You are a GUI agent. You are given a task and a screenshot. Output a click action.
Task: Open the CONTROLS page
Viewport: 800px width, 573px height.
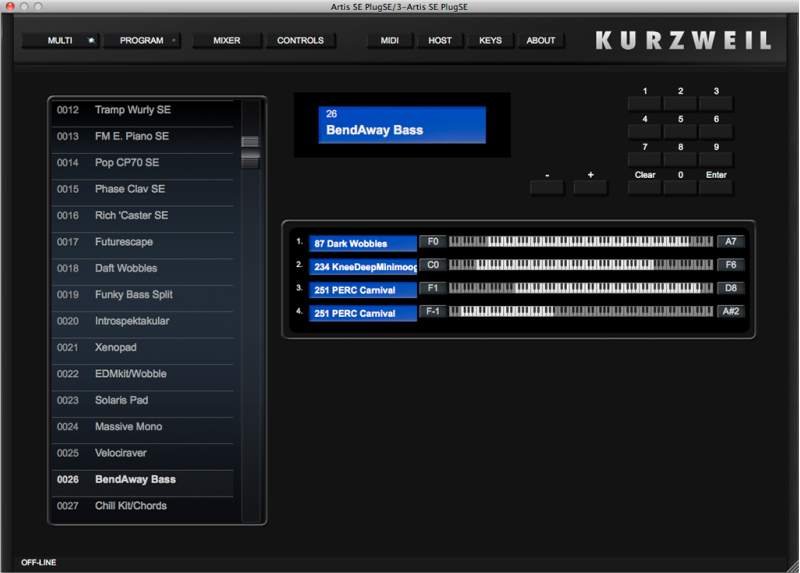point(300,41)
